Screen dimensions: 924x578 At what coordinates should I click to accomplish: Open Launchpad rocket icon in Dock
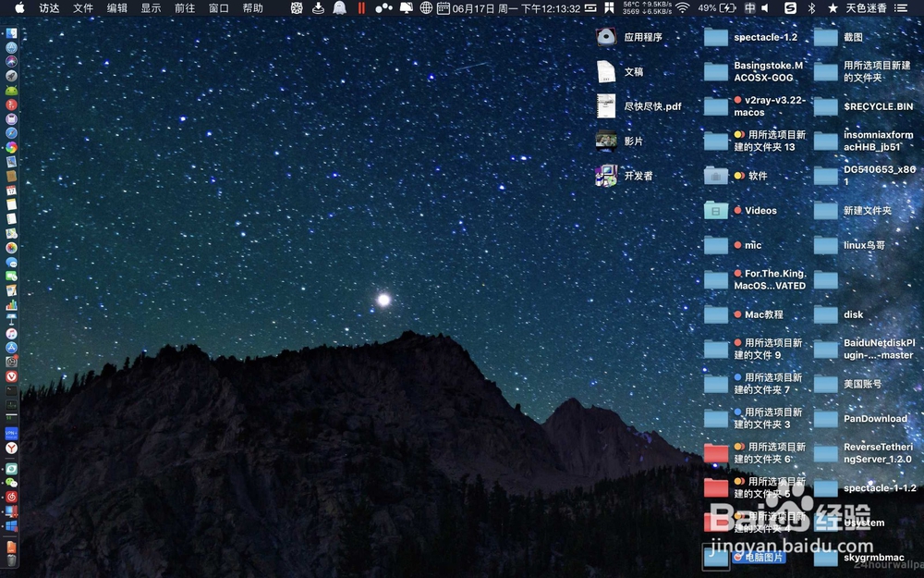(x=11, y=76)
